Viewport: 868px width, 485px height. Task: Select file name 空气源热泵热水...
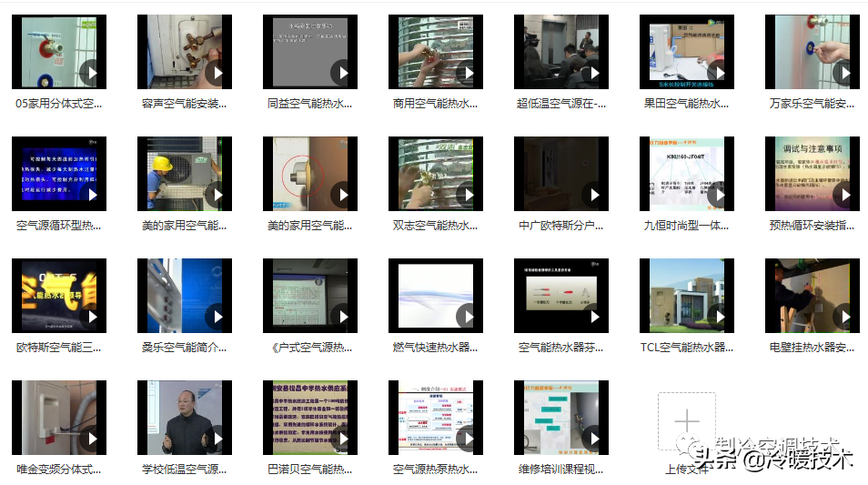point(436,469)
